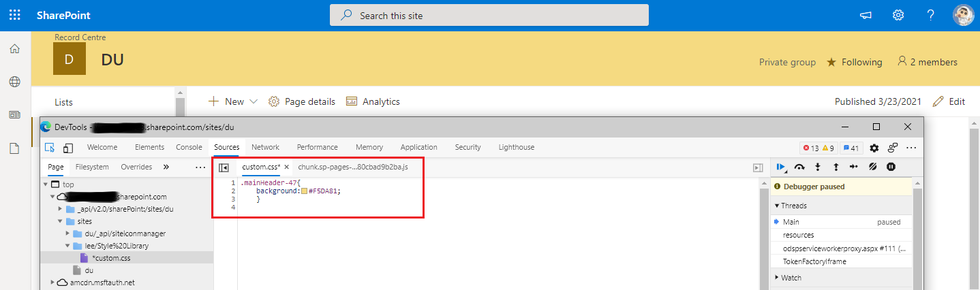Switch to the Elements panel tab

pos(149,147)
